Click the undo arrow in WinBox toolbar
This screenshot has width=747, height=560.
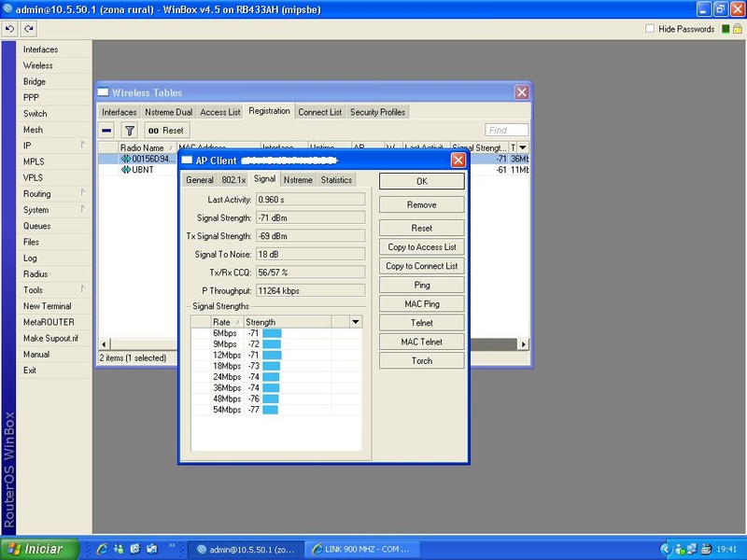[9, 29]
